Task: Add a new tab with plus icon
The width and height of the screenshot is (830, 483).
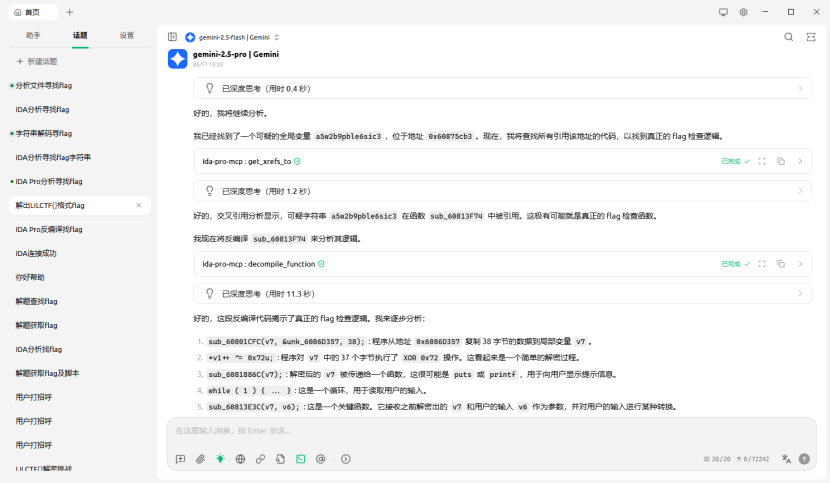Action: (x=69, y=12)
